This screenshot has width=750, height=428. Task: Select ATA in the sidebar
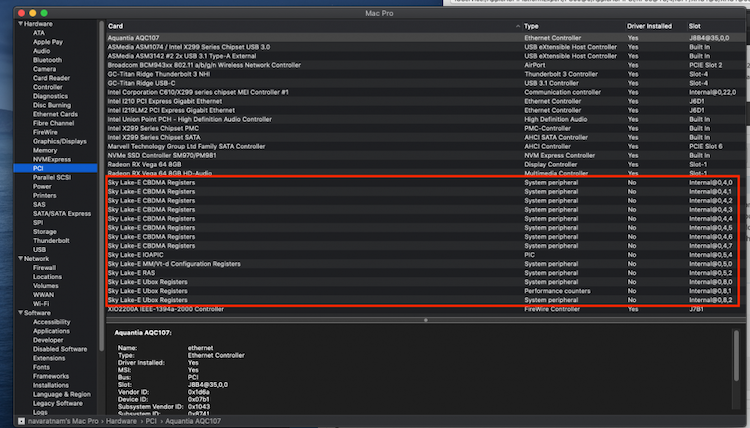coord(39,33)
